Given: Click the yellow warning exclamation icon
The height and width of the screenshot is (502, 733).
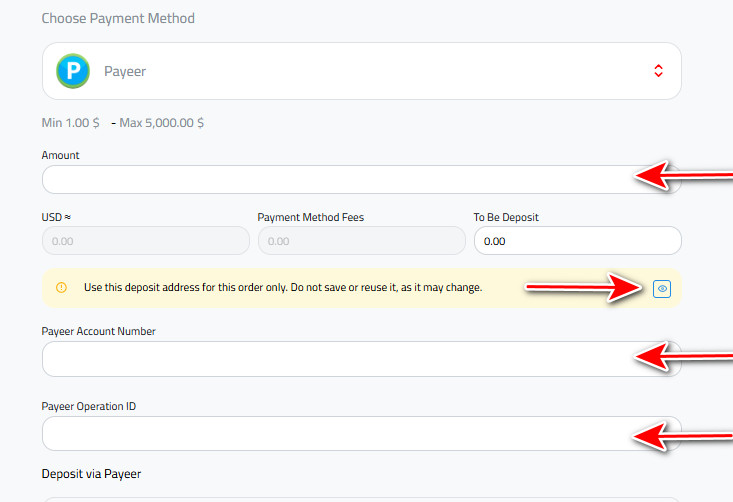Looking at the screenshot, I should coord(61,287).
